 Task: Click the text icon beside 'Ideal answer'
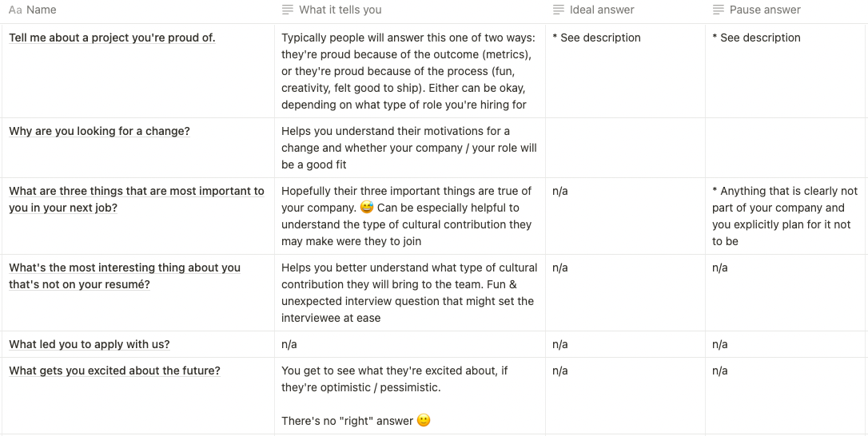(x=559, y=10)
